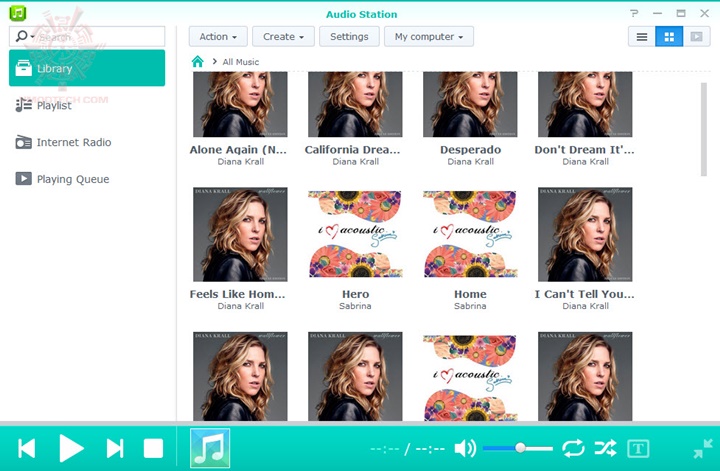
Task: Click the Hero song title
Action: [355, 294]
